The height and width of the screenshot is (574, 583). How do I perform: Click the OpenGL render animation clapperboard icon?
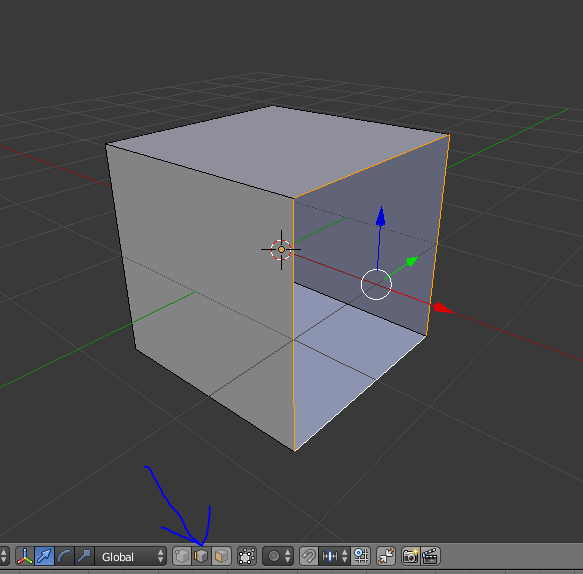[431, 556]
